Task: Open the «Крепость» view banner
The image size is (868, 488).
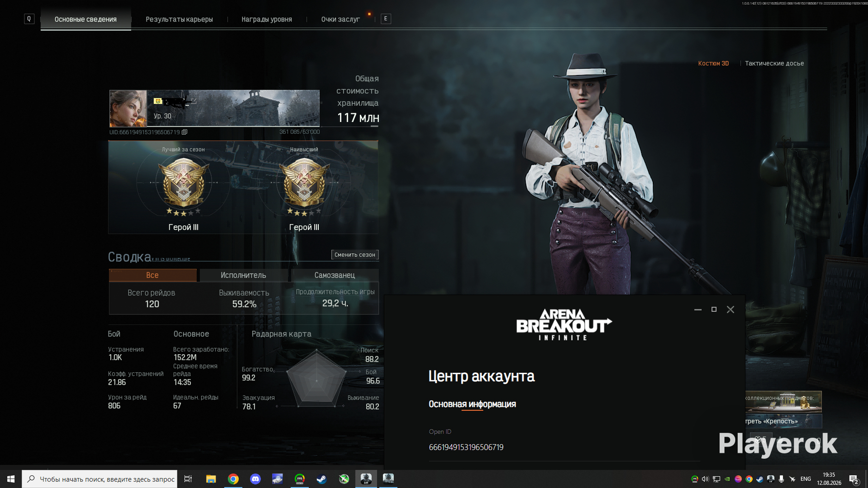Action: (784, 421)
